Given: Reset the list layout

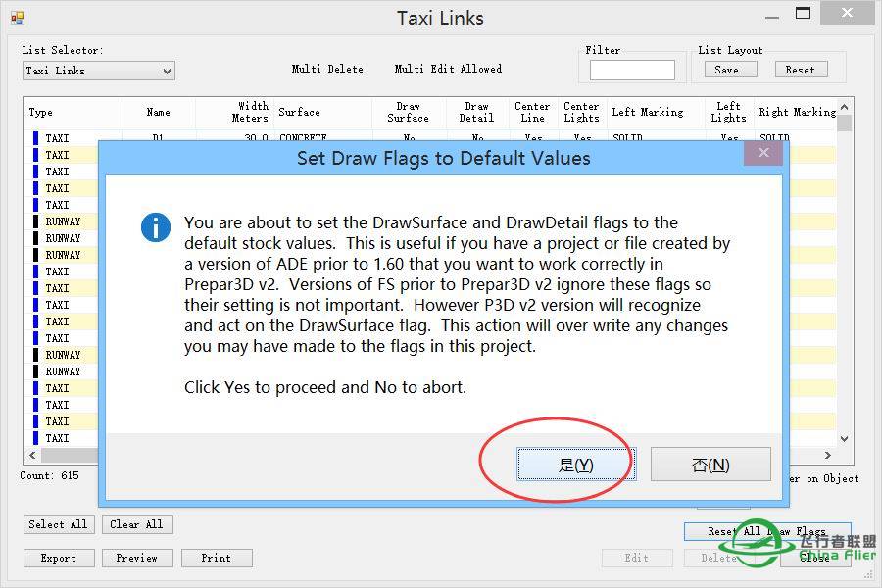Looking at the screenshot, I should pos(800,70).
